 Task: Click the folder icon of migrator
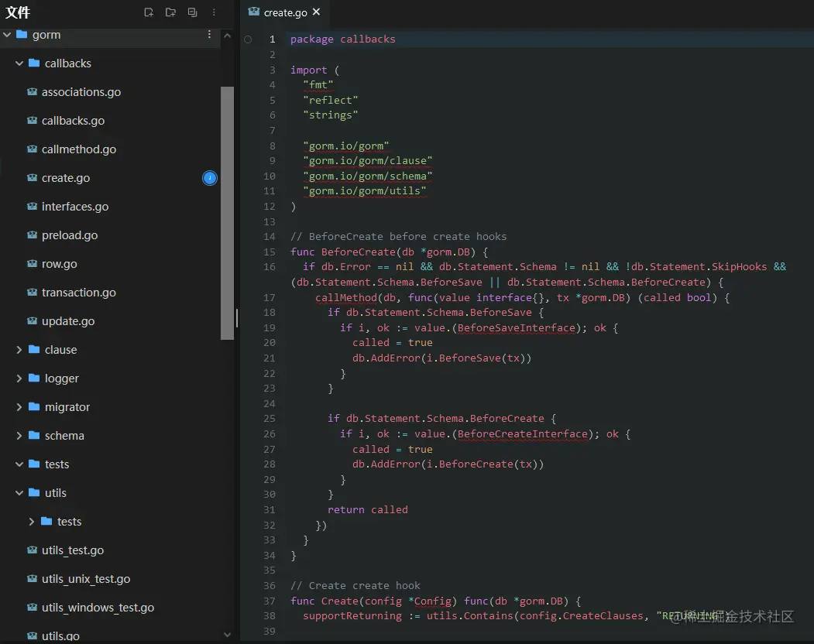coord(34,406)
